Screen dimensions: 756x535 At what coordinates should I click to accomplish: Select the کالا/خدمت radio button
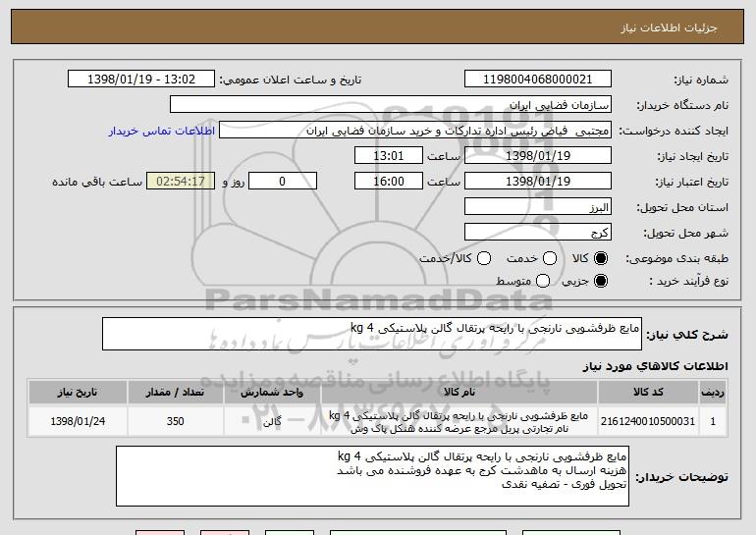(484, 258)
